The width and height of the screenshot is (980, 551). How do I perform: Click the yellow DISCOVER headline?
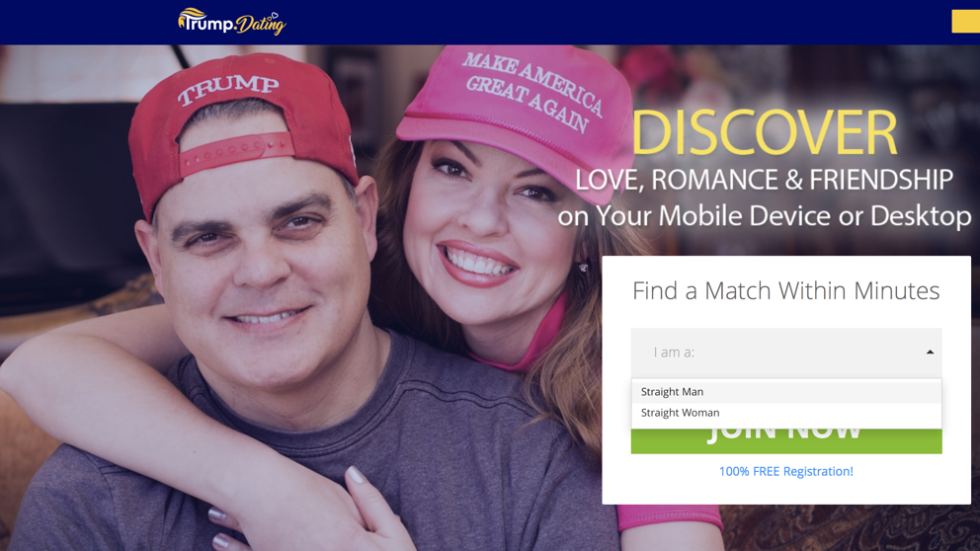(x=765, y=132)
